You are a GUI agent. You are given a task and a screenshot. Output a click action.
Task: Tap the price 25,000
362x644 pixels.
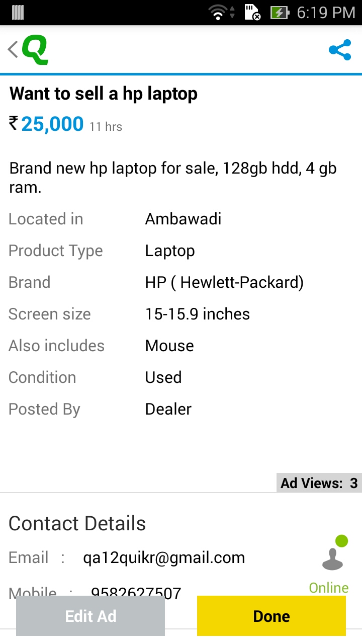[x=52, y=124]
